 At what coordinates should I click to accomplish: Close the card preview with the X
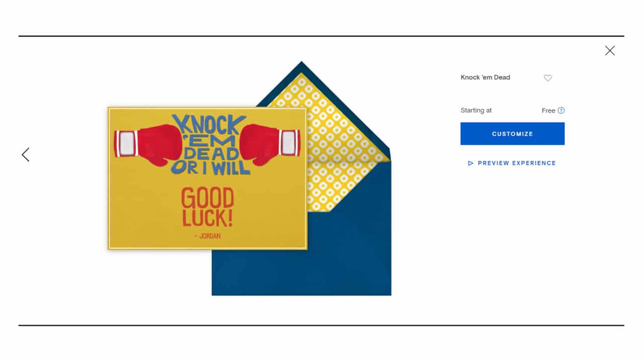610,50
